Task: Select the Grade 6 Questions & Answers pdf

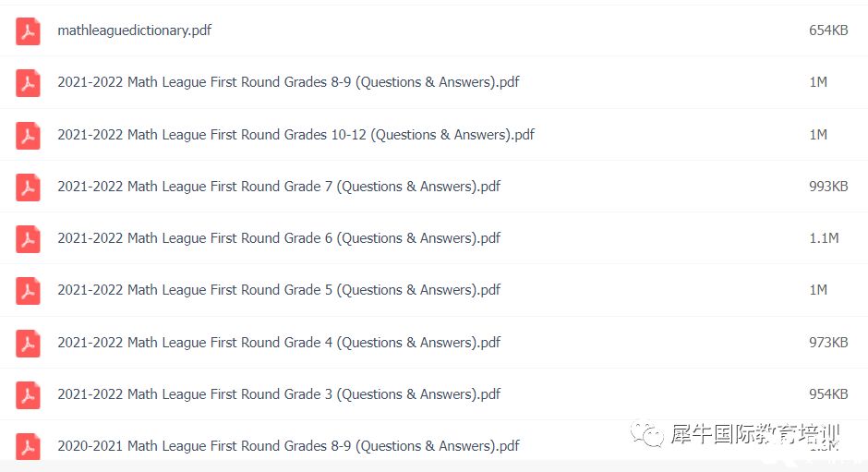Action: (279, 238)
